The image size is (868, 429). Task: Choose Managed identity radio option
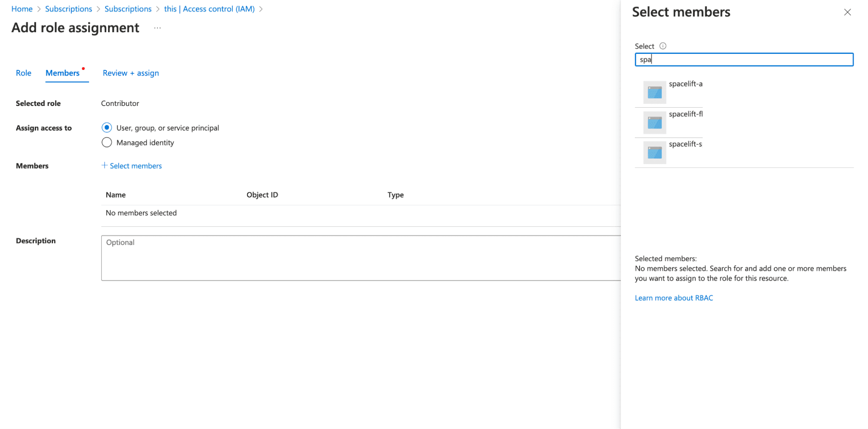pos(107,142)
